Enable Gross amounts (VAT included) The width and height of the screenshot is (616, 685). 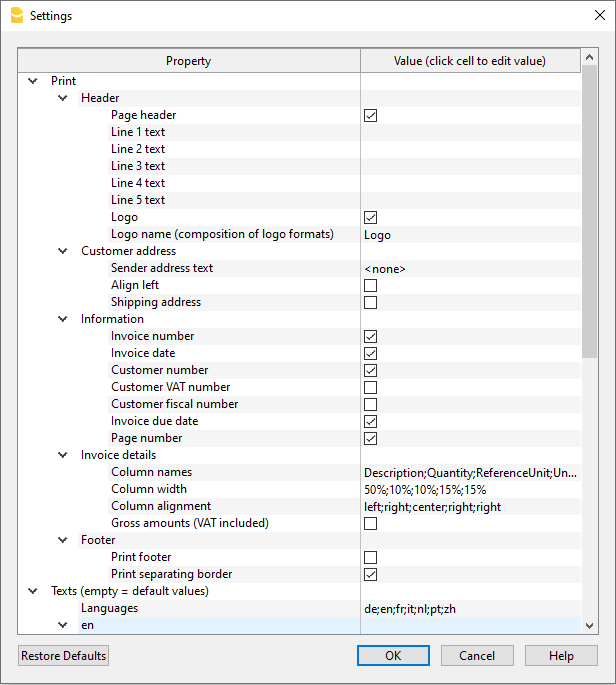[x=371, y=523]
